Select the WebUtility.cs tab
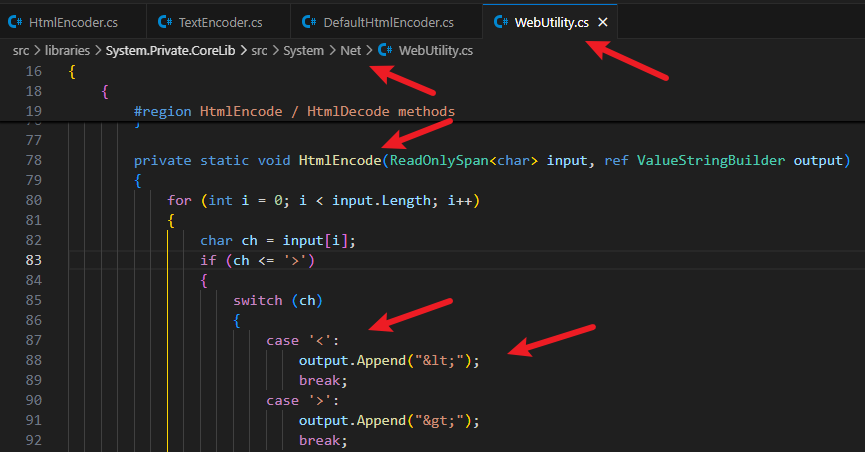This screenshot has width=865, height=452. click(550, 22)
